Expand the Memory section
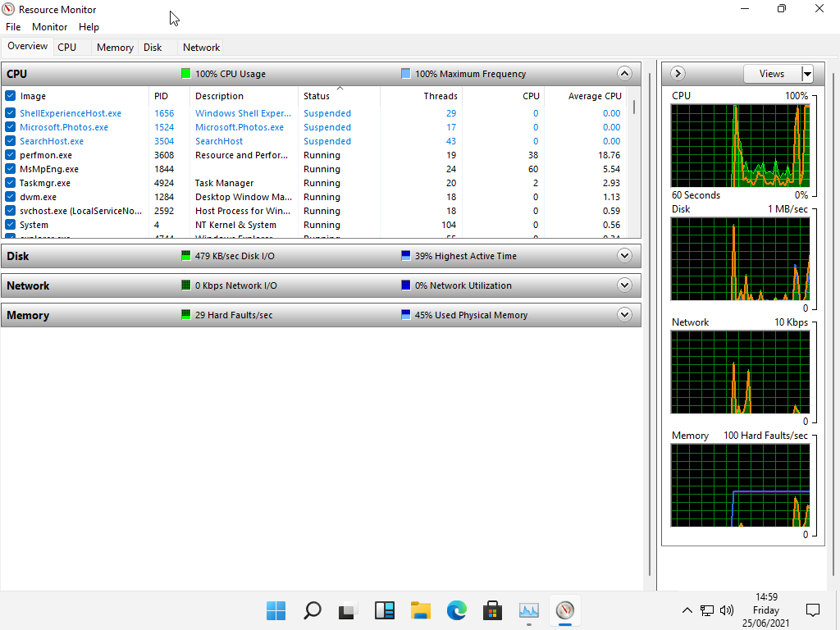This screenshot has width=840, height=630. [624, 315]
